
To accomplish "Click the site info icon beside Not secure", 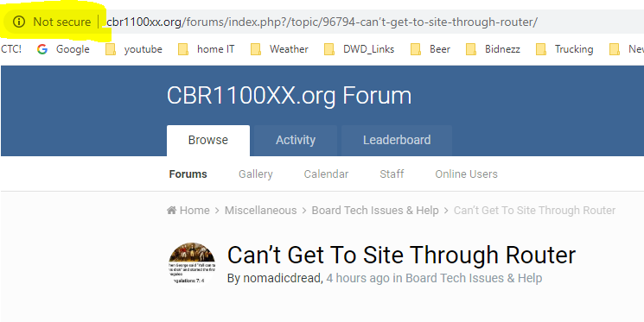I will click(19, 22).
